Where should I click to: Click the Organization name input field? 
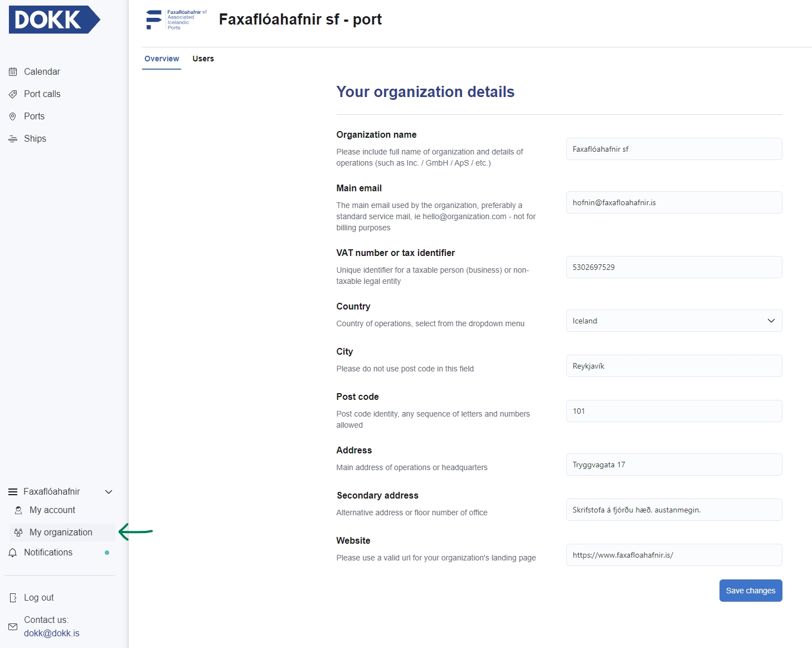674,149
